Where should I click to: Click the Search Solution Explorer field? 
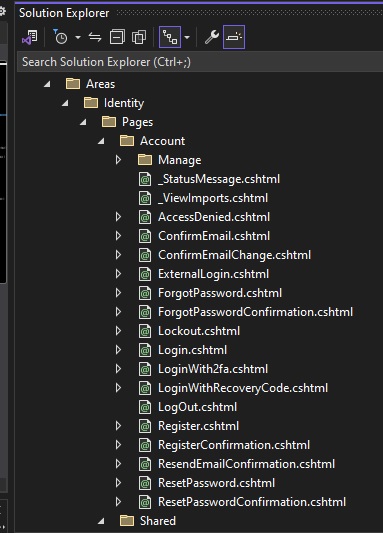tap(200, 62)
